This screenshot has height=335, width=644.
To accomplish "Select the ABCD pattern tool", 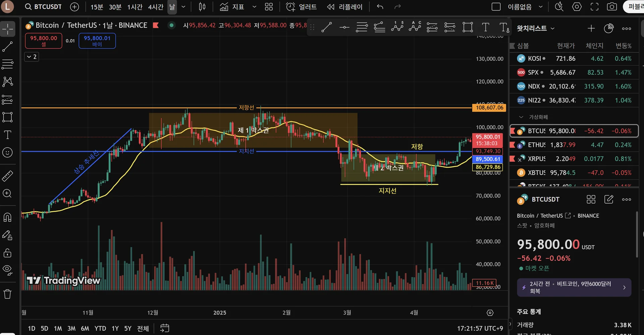I will click(415, 27).
